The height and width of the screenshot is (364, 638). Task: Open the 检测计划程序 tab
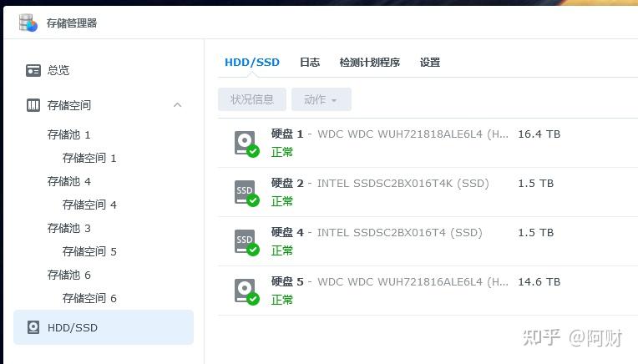(x=369, y=63)
